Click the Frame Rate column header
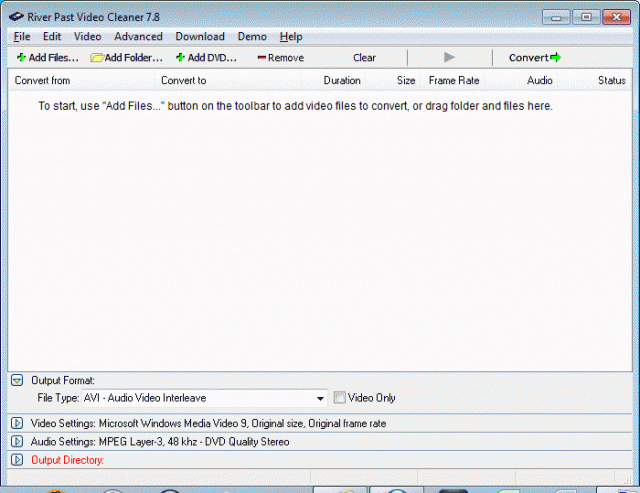 point(452,80)
